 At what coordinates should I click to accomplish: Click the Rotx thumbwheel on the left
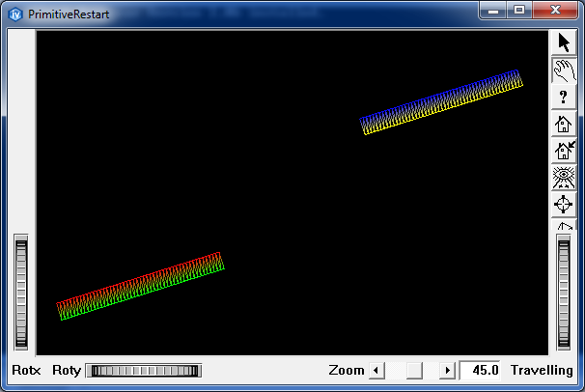21,293
